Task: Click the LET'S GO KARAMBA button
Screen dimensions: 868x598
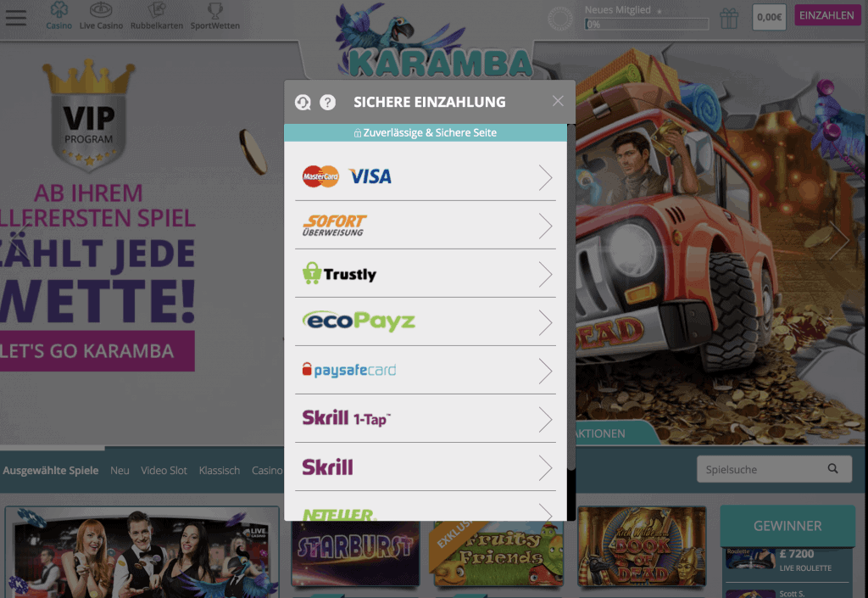Action: pos(97,351)
